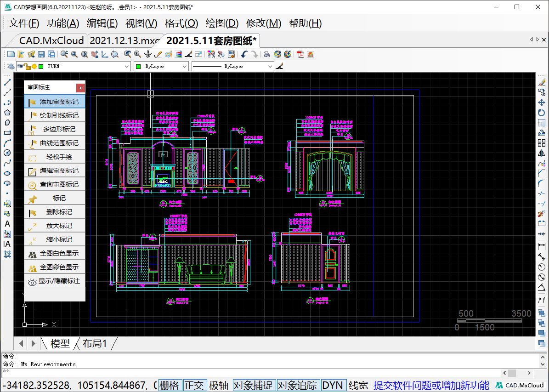Switch to the CAD.MxCloud tab
The height and width of the screenshot is (392, 549).
(51, 40)
